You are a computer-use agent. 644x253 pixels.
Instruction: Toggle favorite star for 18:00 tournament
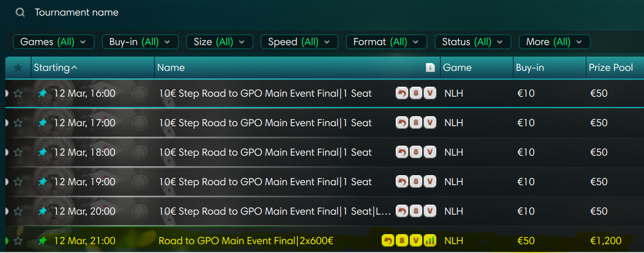(18, 152)
